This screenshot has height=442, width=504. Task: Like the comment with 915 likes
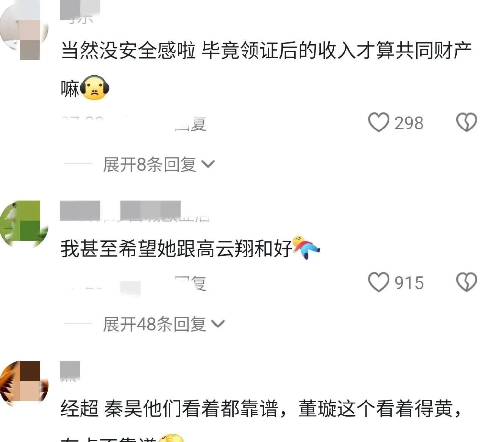379,282
